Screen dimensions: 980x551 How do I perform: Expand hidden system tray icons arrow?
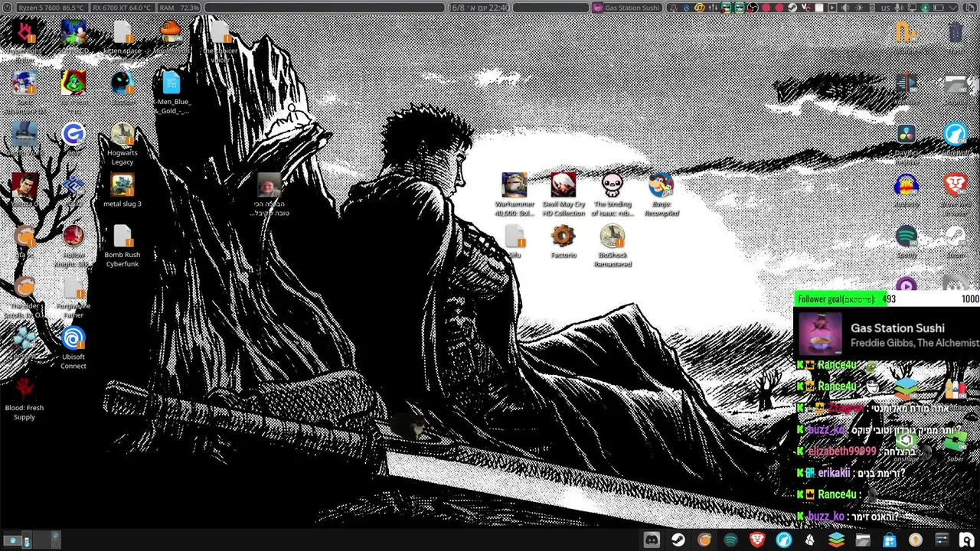click(x=952, y=8)
